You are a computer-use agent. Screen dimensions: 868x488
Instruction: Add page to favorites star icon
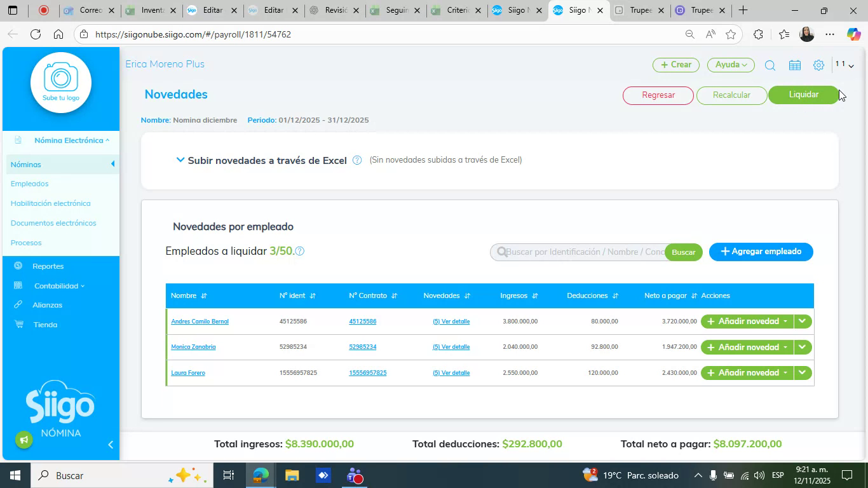[x=731, y=34]
